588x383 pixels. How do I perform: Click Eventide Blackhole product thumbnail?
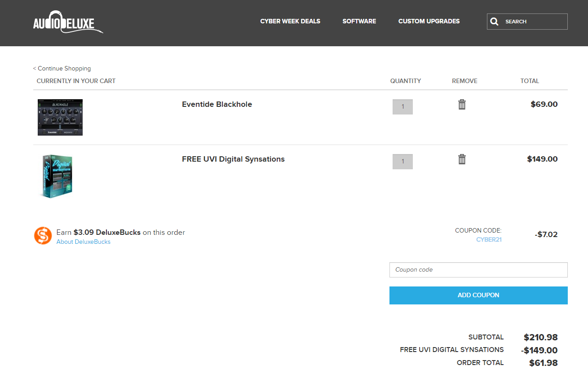60,117
